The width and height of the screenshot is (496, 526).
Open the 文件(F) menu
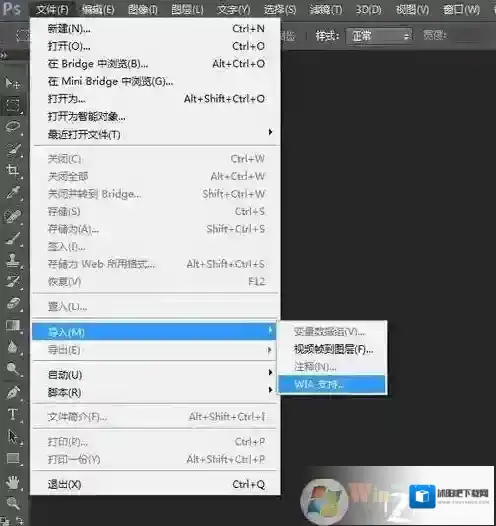[x=52, y=9]
